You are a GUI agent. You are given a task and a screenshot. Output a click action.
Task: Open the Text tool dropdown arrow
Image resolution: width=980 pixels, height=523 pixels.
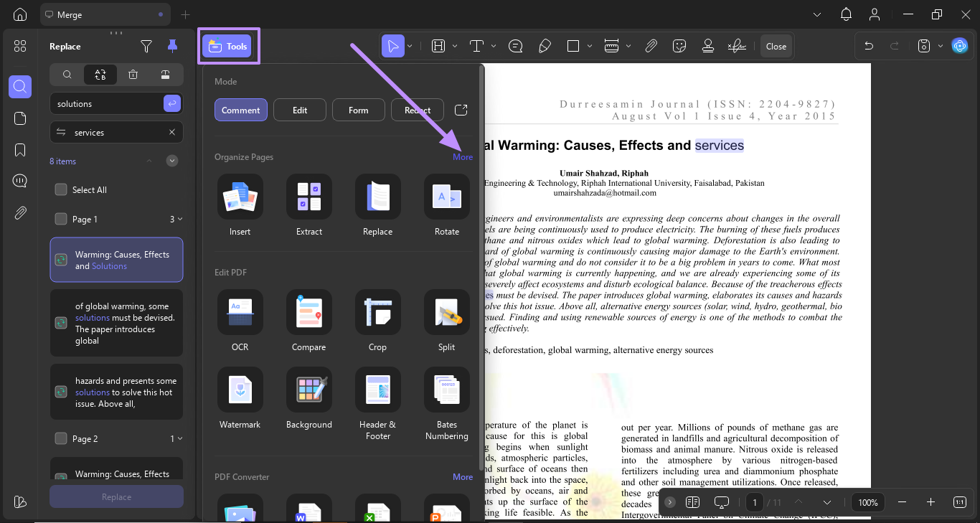point(492,45)
